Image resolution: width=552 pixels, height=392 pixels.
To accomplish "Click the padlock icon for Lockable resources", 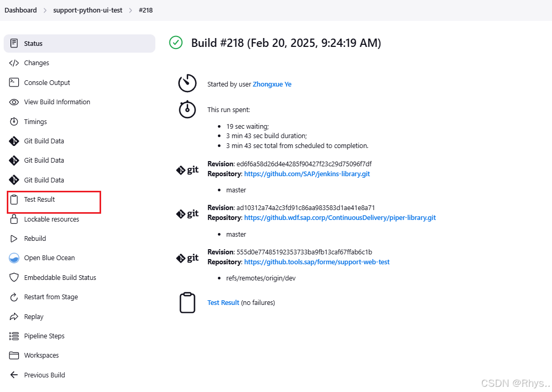I will tap(14, 219).
